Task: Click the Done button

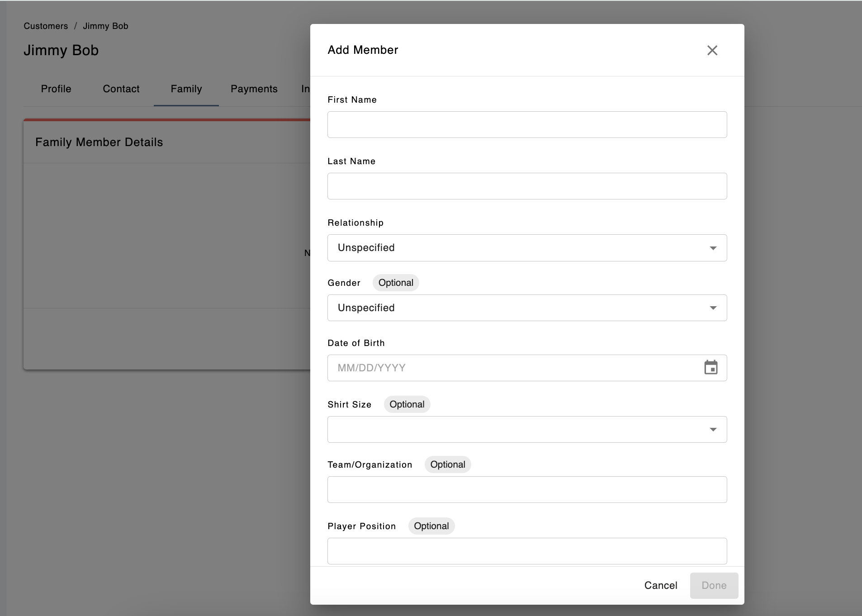Action: point(714,585)
